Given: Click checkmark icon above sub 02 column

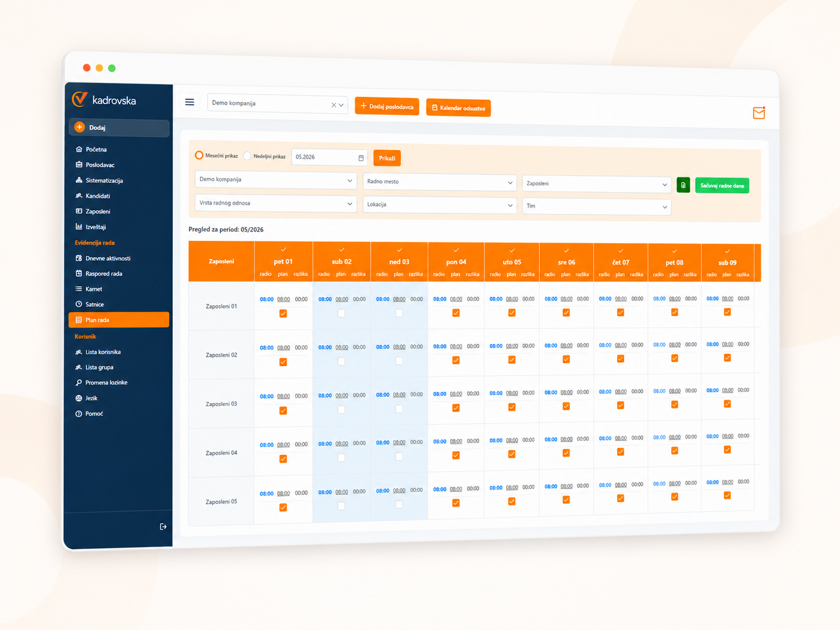Looking at the screenshot, I should tap(342, 249).
